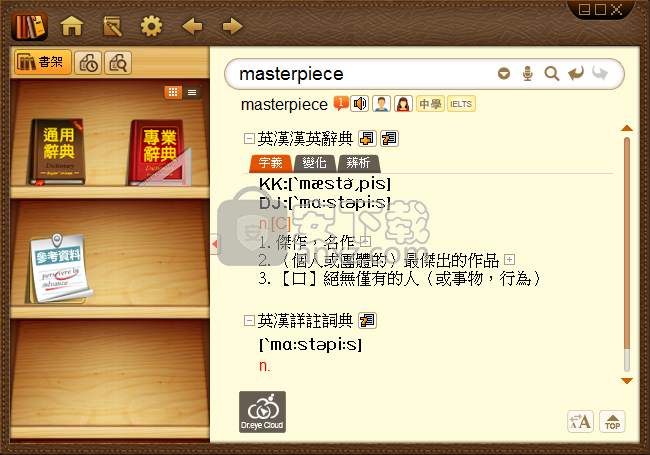Select the 書架 bookshelf tab
This screenshot has width=650, height=455.
(43, 63)
